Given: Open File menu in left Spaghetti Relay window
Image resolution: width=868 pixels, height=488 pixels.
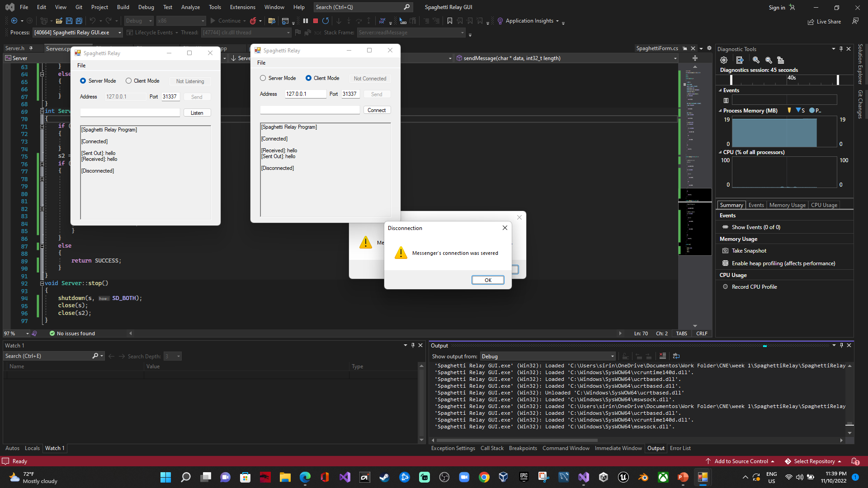Looking at the screenshot, I should [x=81, y=66].
